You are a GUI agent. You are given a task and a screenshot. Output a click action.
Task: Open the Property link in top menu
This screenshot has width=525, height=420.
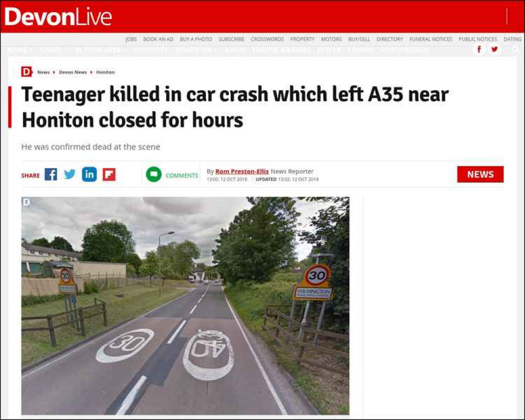click(x=302, y=39)
